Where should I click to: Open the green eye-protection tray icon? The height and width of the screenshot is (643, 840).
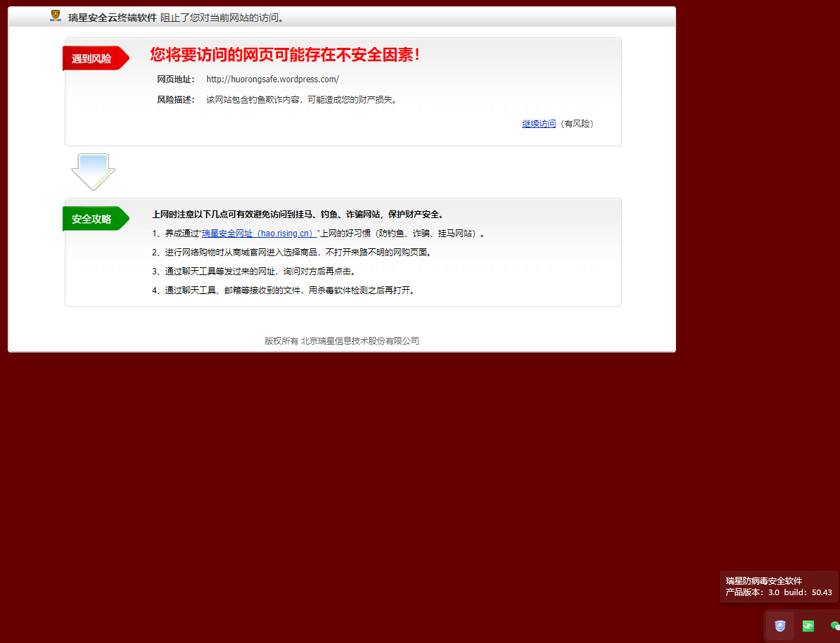(x=808, y=625)
